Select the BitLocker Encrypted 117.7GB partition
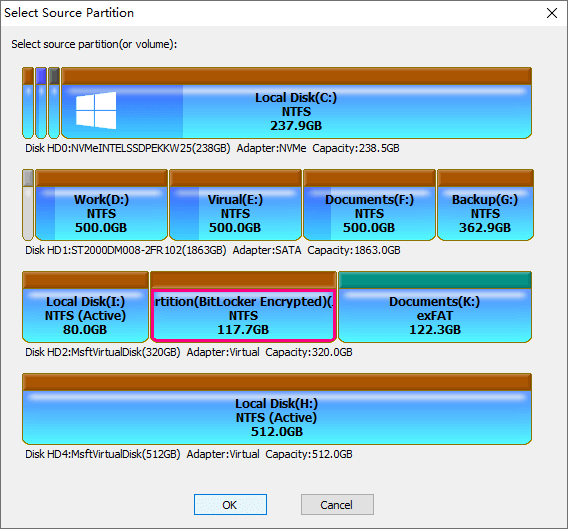The height and width of the screenshot is (529, 568). (x=243, y=307)
